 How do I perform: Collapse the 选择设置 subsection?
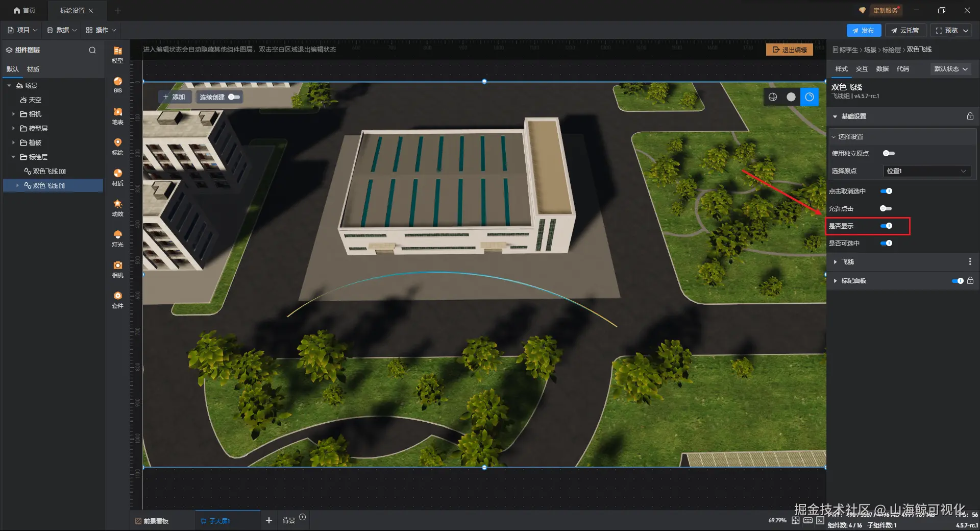(834, 137)
